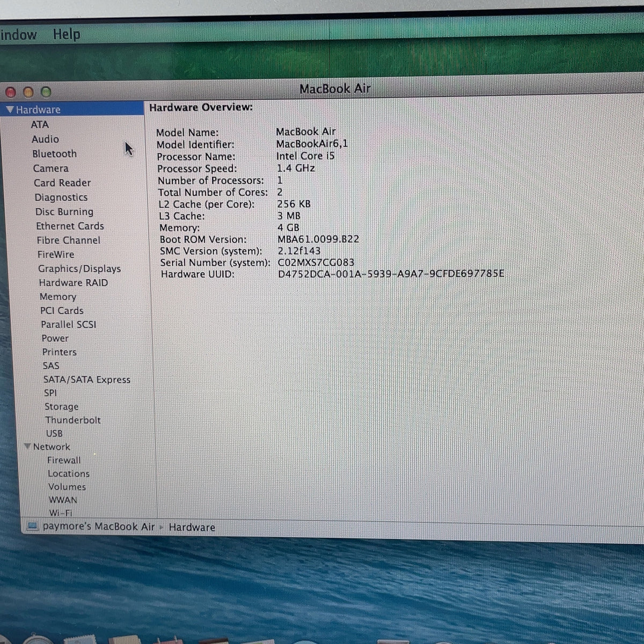
Task: Click Hardware in the path bar
Action: 192,528
